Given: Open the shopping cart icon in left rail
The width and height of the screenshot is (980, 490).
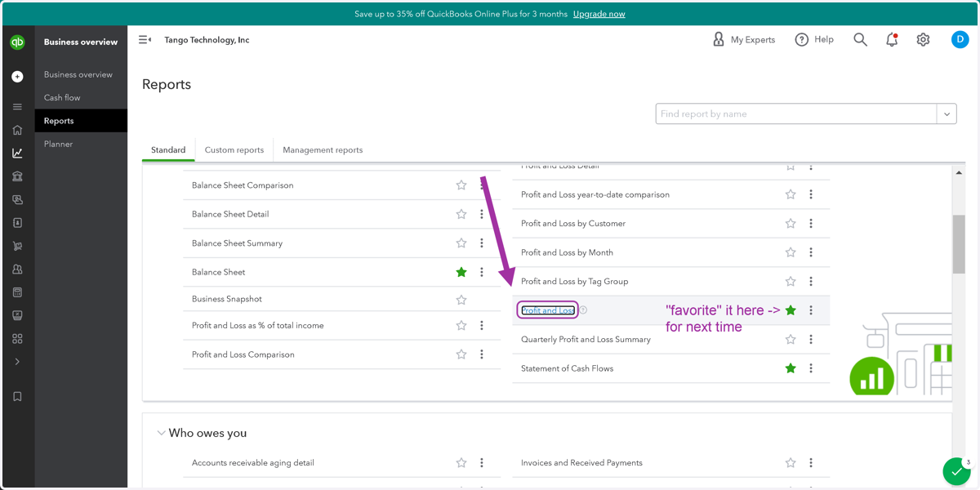Looking at the screenshot, I should tap(17, 246).
